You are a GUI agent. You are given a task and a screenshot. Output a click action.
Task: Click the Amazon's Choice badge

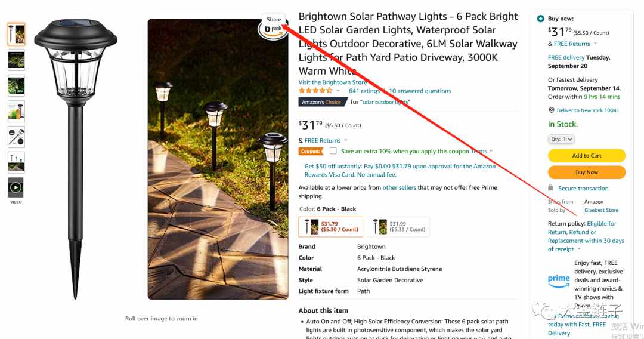click(x=323, y=102)
